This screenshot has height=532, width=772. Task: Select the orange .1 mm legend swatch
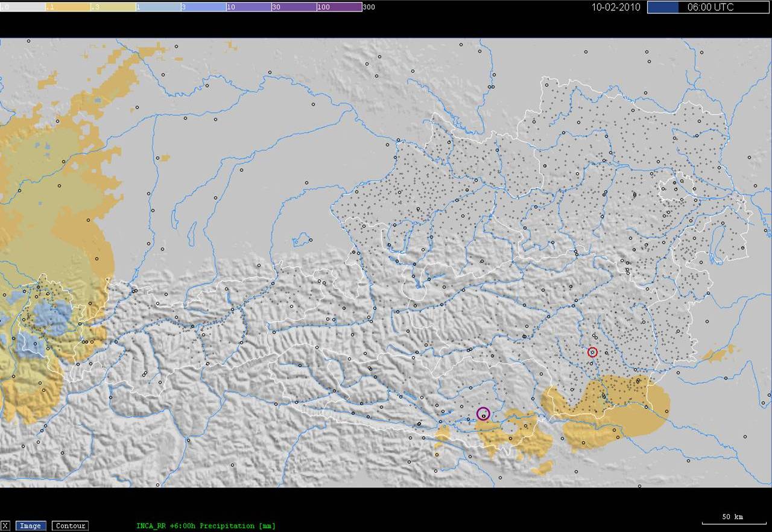click(x=68, y=7)
